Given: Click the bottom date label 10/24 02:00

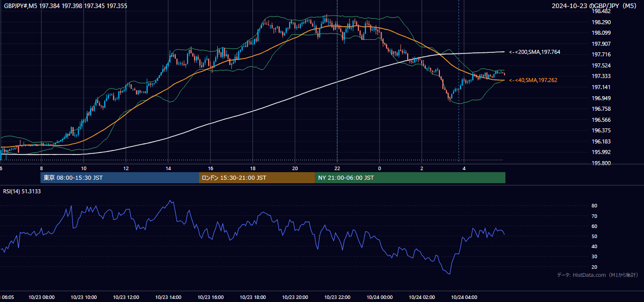Looking at the screenshot, I should [x=422, y=297].
